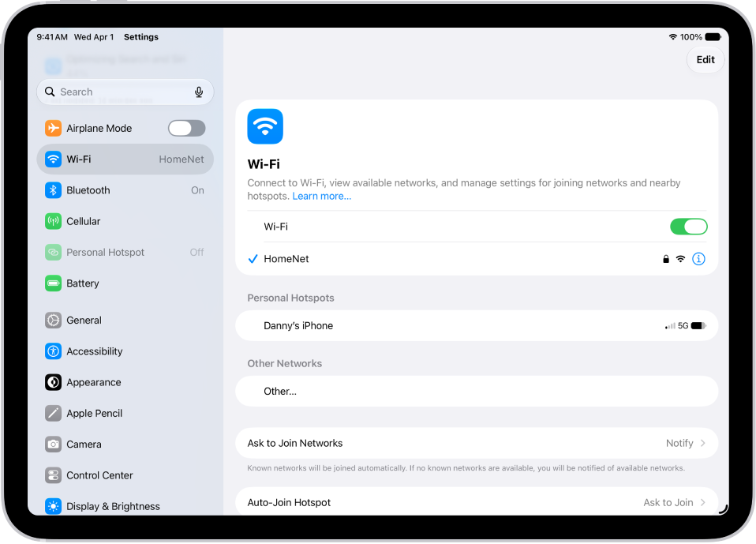Tap the Airplane Mode label
The image size is (756, 544).
99,128
